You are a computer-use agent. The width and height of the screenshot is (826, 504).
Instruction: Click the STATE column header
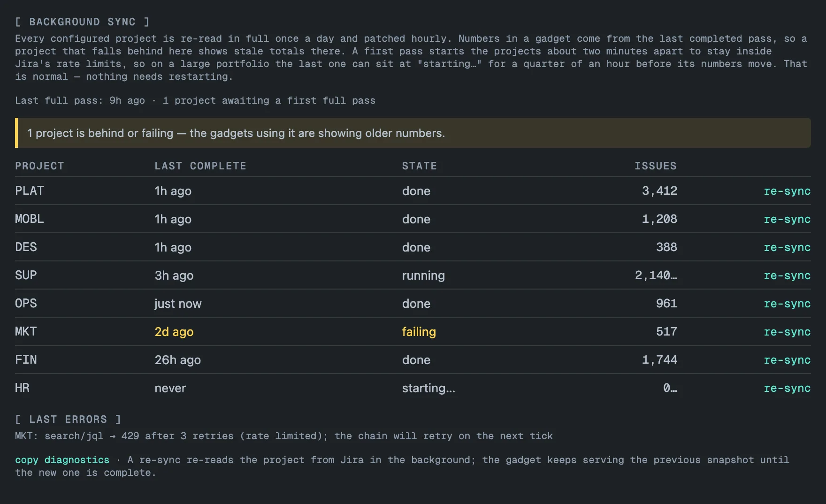tap(420, 166)
